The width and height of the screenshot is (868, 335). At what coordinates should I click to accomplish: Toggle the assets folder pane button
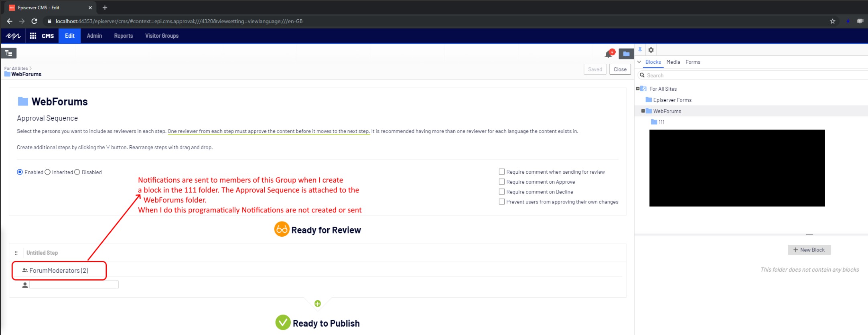pos(626,54)
